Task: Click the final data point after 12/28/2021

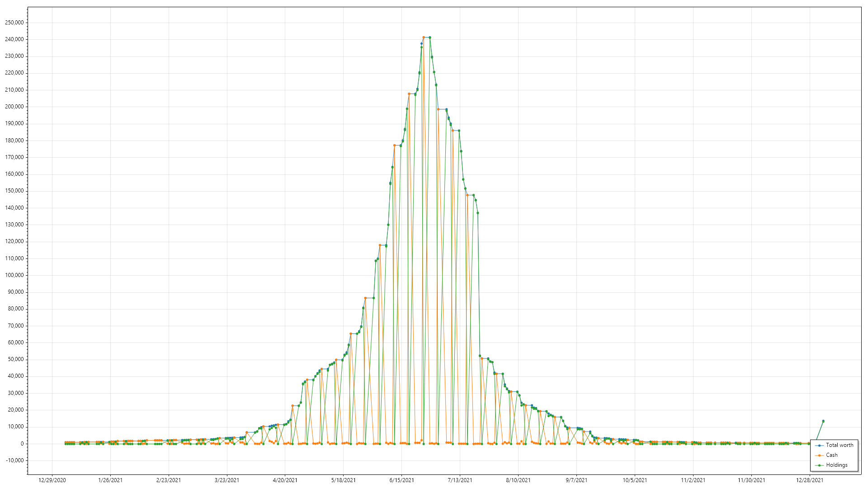Action: click(823, 421)
